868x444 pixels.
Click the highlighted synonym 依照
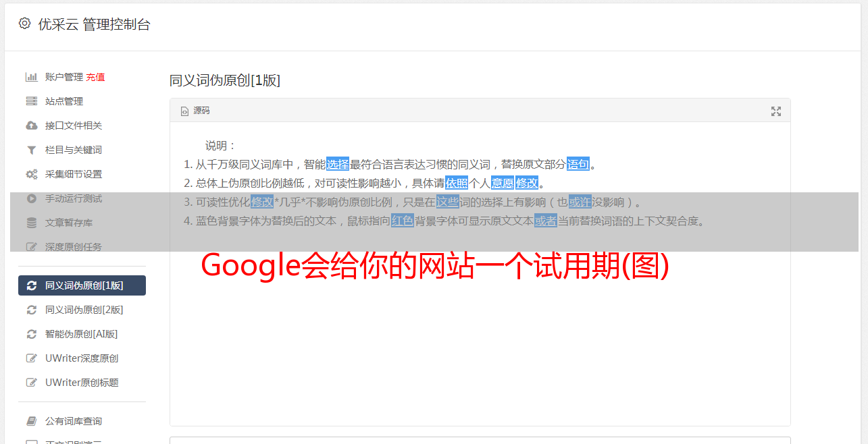pyautogui.click(x=457, y=183)
